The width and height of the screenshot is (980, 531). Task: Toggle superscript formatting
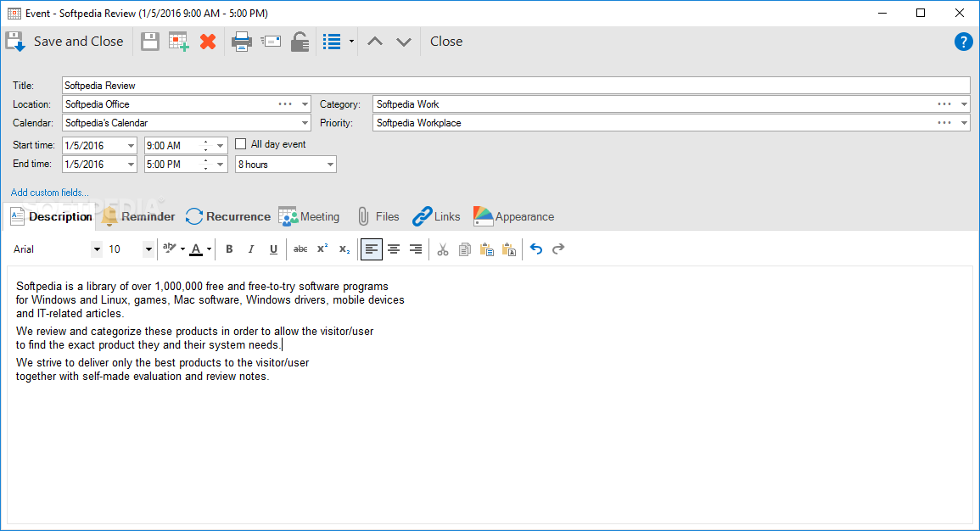click(322, 249)
